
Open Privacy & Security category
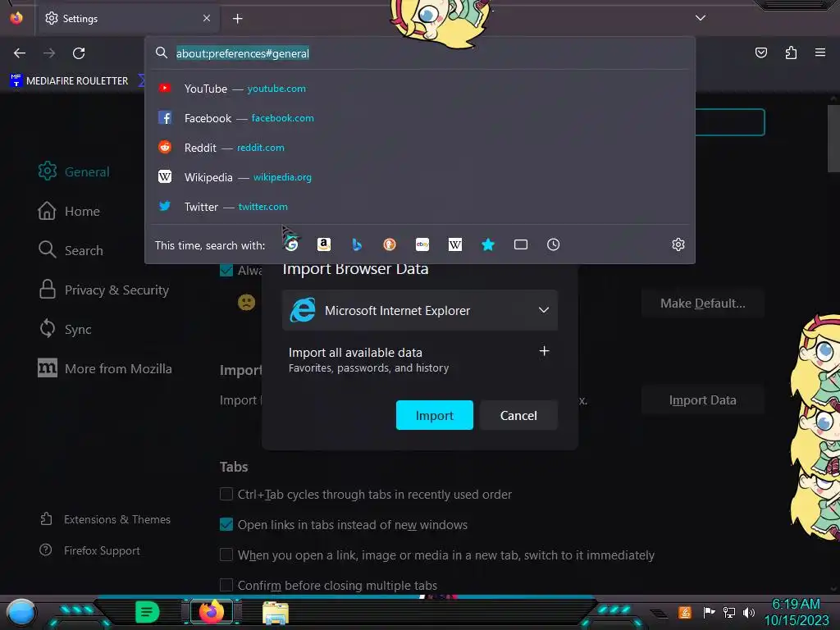103,290
